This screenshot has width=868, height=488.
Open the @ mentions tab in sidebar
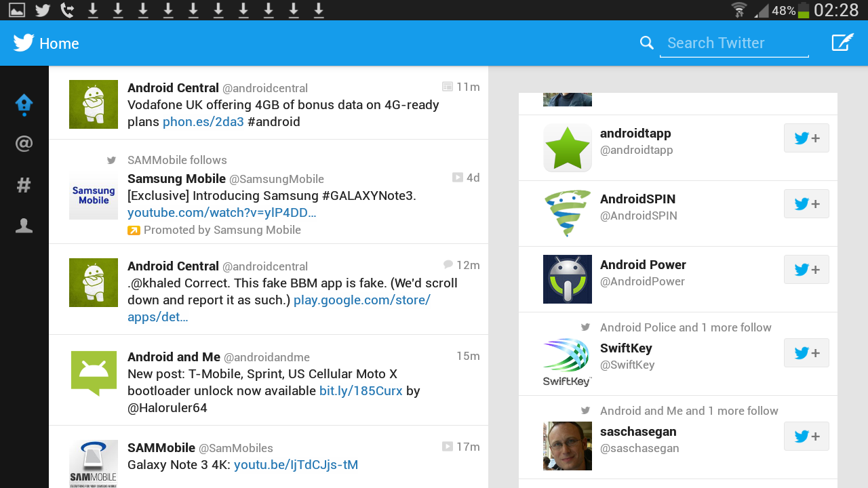24,144
